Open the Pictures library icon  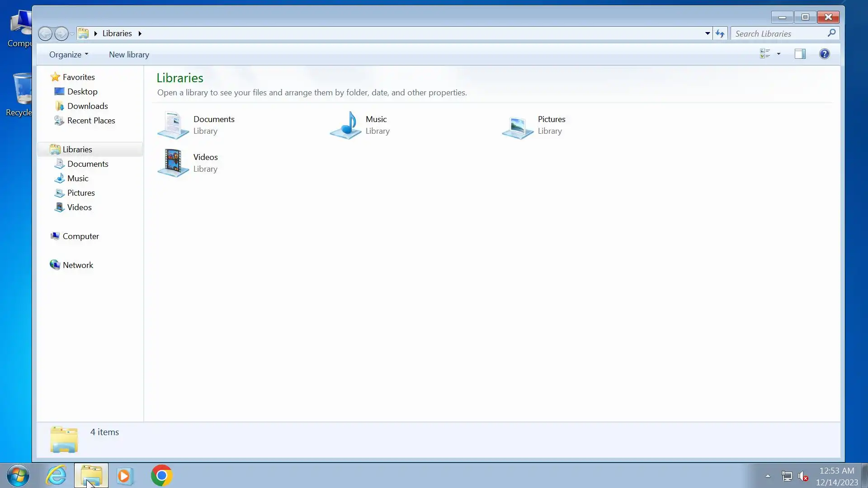(518, 126)
